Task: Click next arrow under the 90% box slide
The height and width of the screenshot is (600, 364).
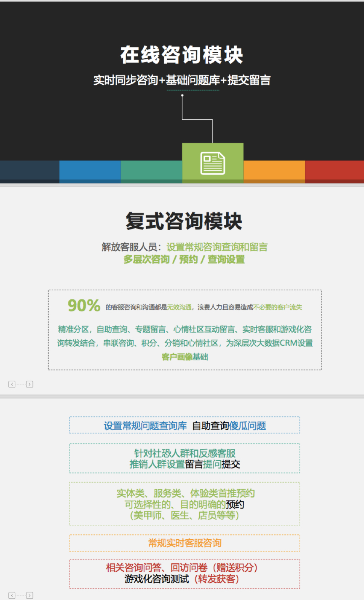Action: 29,384
